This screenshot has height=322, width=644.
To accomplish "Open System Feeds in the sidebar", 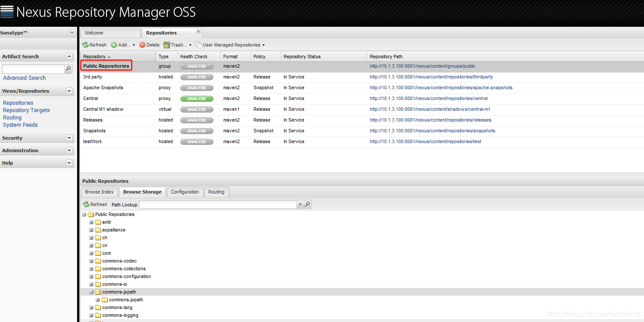I will (20, 125).
